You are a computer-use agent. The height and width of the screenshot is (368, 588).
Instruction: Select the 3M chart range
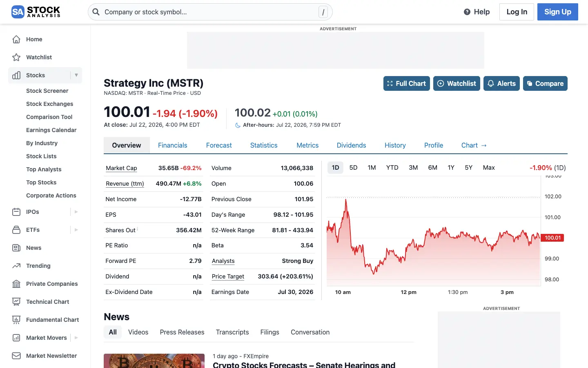(x=413, y=168)
